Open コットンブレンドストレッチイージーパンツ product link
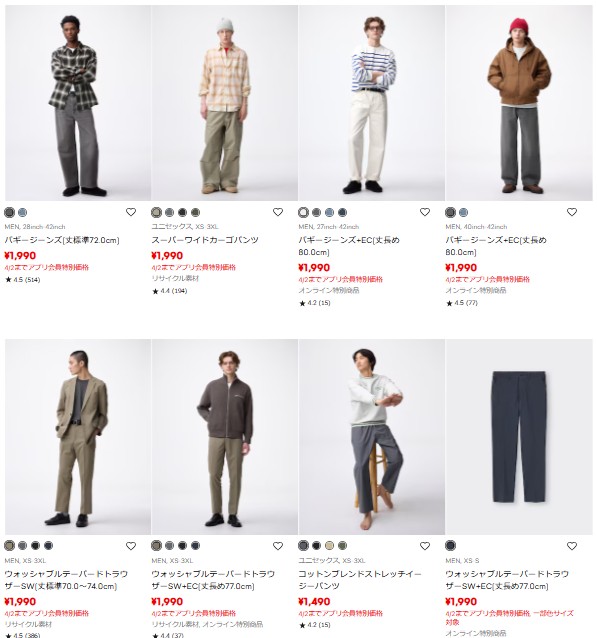Screen dimensions: 597x638 tap(360, 580)
